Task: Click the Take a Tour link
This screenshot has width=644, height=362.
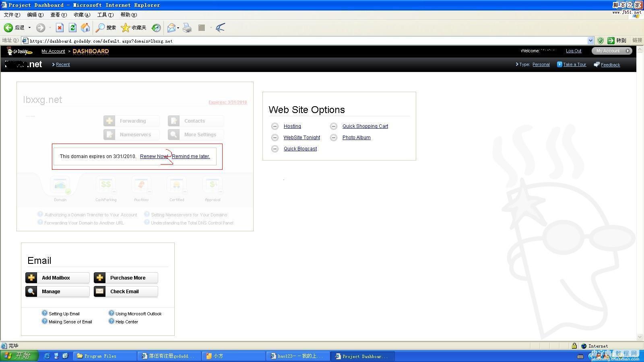Action: 574,64
